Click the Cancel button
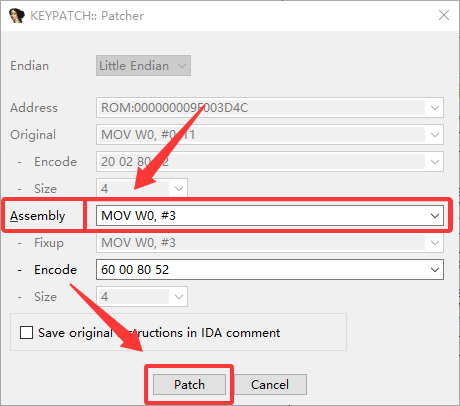Screen dimensions: 460x406 [x=270, y=385]
